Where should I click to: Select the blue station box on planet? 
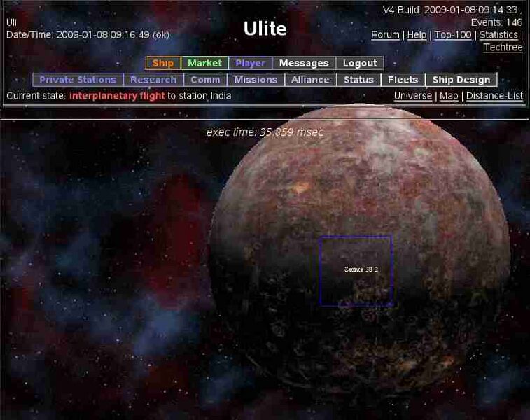pyautogui.click(x=356, y=270)
